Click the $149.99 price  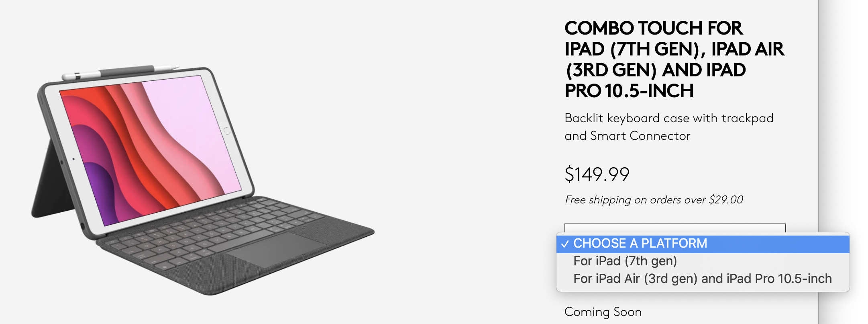click(x=597, y=174)
